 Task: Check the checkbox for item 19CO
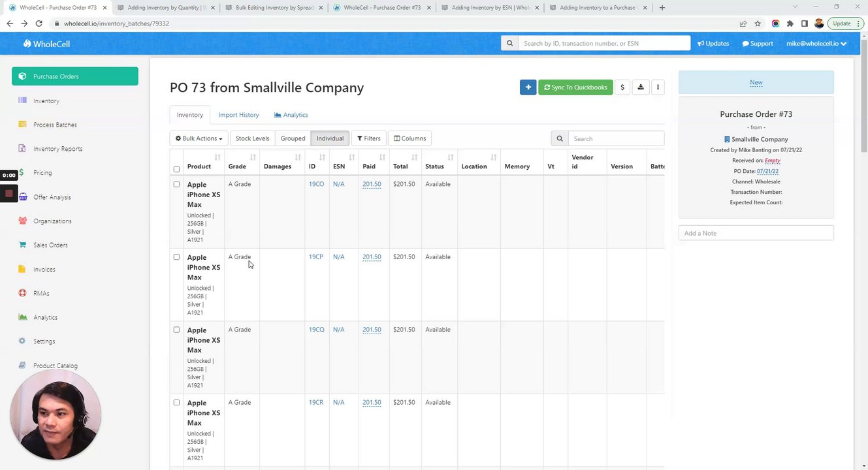(x=176, y=184)
